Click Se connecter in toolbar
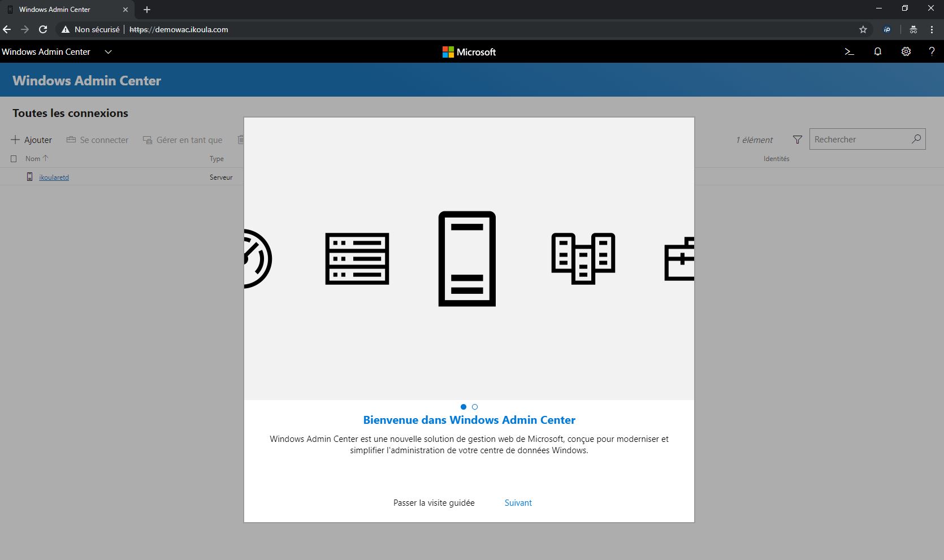This screenshot has height=560, width=944. (x=98, y=140)
